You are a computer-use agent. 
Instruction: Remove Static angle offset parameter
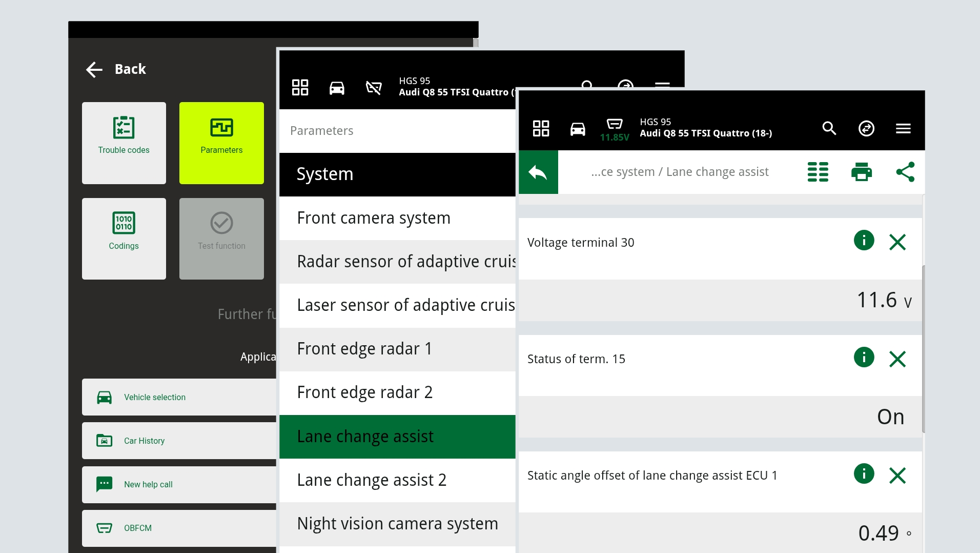point(897,476)
